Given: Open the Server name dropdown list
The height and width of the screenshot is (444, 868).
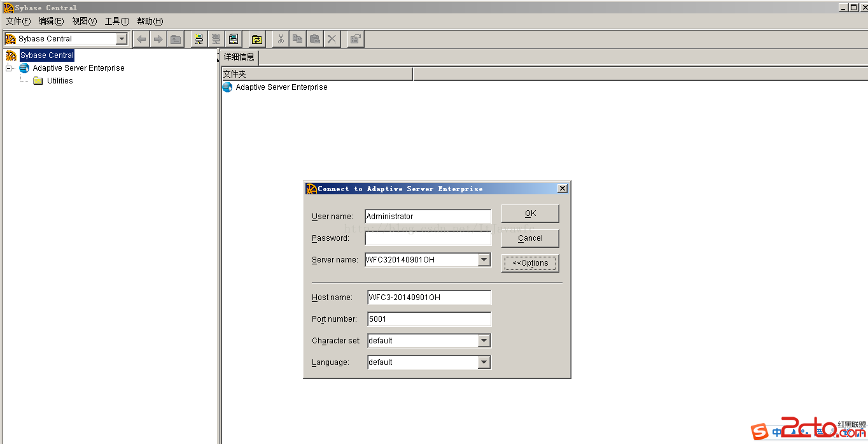Looking at the screenshot, I should point(484,260).
